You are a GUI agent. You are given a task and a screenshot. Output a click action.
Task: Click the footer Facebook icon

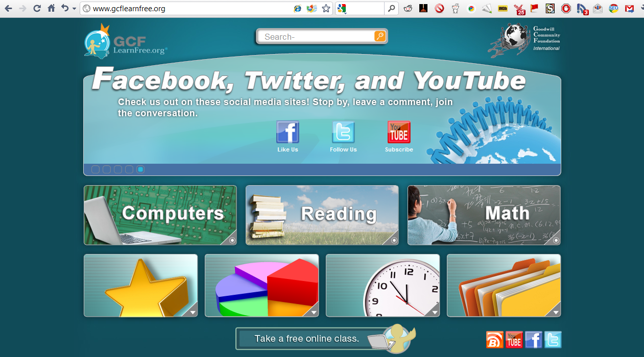tap(534, 340)
